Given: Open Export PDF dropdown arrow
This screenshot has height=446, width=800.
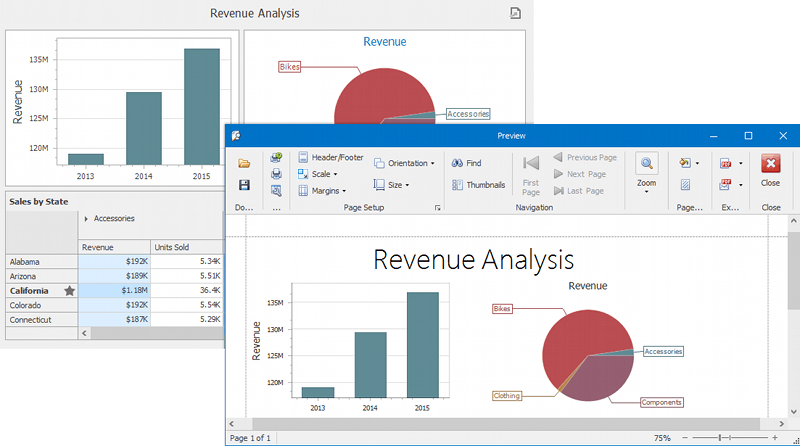Looking at the screenshot, I should (741, 163).
